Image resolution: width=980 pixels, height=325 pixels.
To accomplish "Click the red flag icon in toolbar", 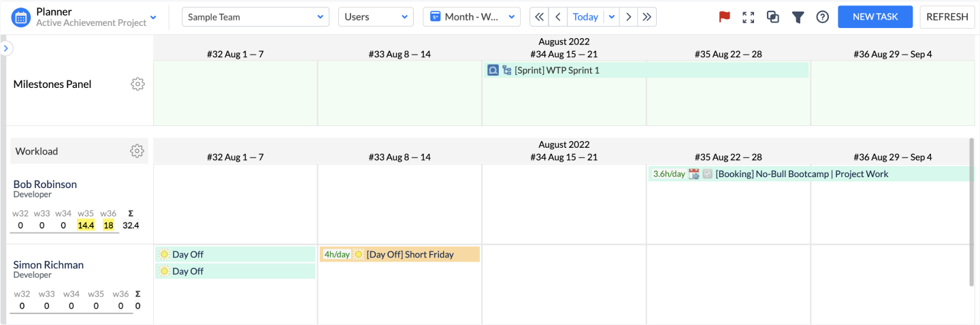I will [x=724, y=17].
